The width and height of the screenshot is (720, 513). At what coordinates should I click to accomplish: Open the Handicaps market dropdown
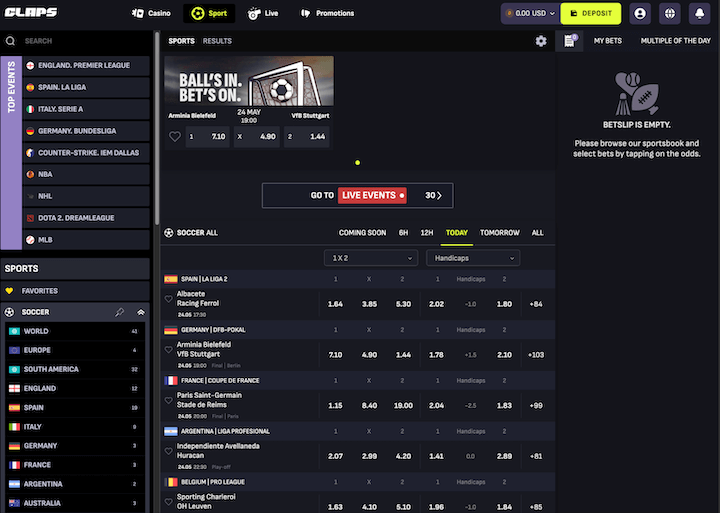click(472, 258)
